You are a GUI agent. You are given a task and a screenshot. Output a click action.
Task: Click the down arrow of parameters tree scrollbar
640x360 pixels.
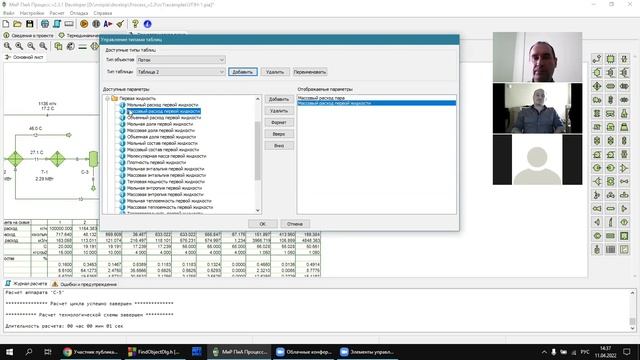tap(258, 210)
